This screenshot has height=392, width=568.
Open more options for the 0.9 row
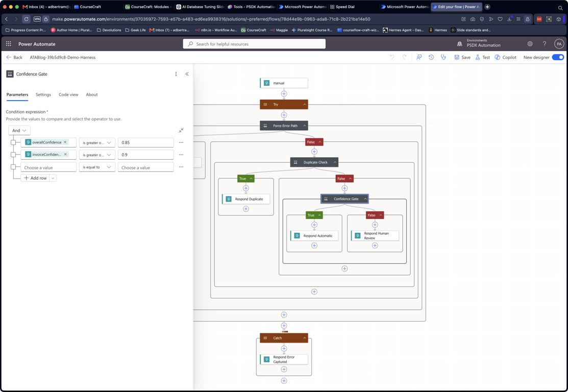[181, 155]
